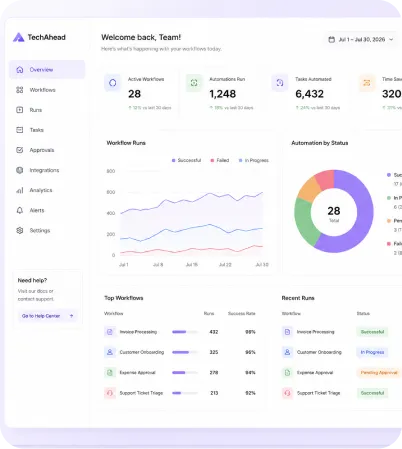
Task: Click the 92% success rate value
Action: [x=250, y=393]
